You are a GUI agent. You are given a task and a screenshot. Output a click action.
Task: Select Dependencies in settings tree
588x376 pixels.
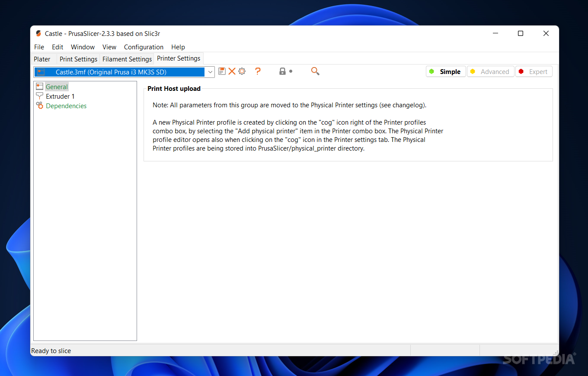pos(66,106)
